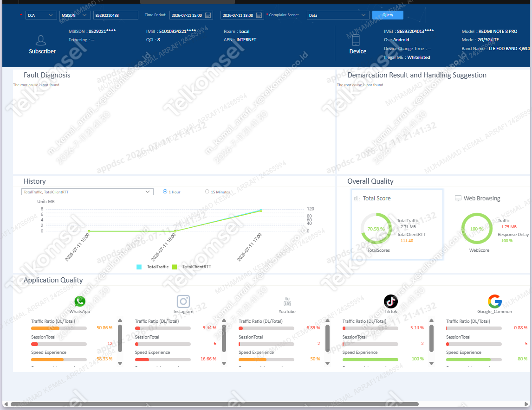Click the IMEI value 86593204013****
This screenshot has width=532, height=410.
click(x=415, y=31)
